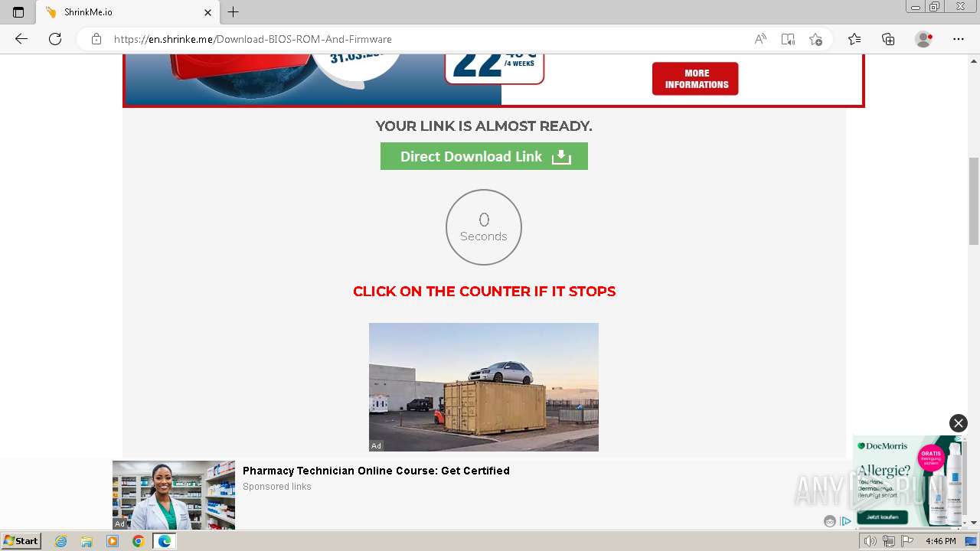Open Action Center flag icon
This screenshot has width=980, height=551.
(x=907, y=541)
